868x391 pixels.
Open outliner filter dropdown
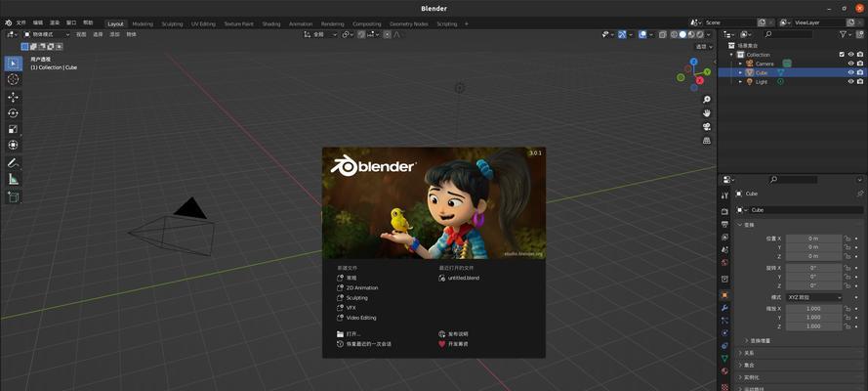coord(846,34)
